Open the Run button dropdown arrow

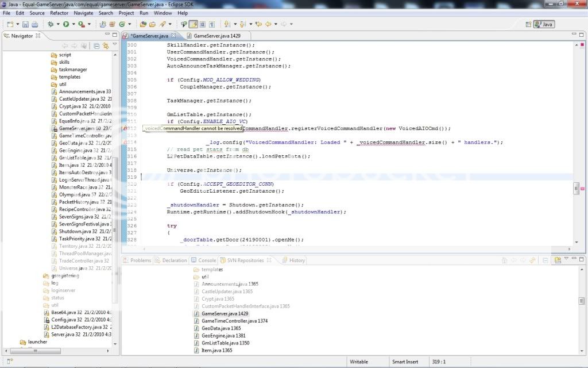(73, 24)
